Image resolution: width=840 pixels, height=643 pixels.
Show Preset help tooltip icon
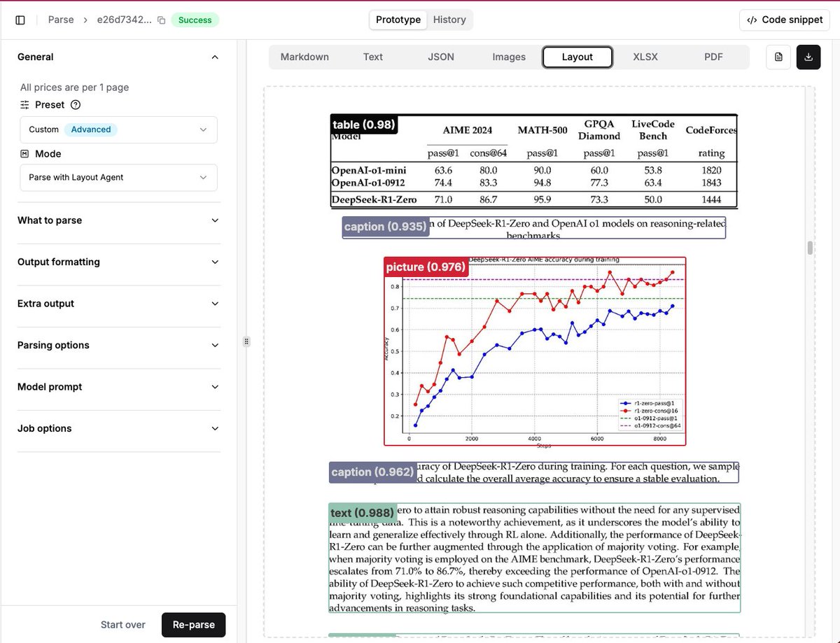coord(76,105)
